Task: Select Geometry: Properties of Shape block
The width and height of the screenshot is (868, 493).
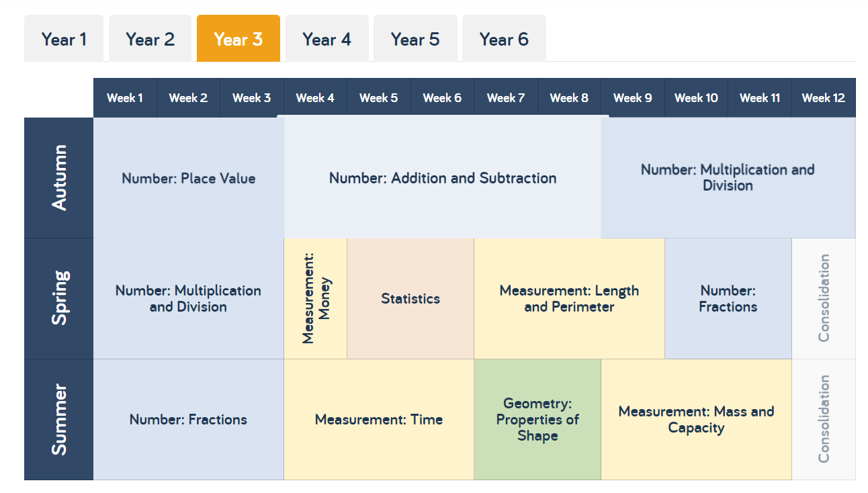Action: (537, 420)
